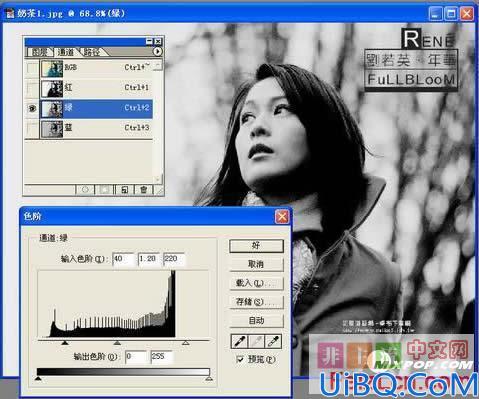This screenshot has height=399, width=479.
Task: Load channel as selection icon
Action: [x=85, y=190]
